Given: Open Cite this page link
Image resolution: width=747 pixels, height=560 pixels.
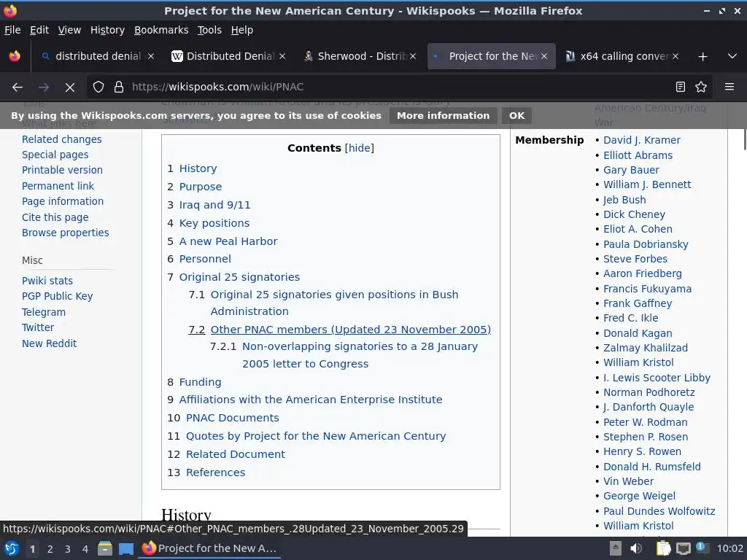Looking at the screenshot, I should [x=55, y=217].
